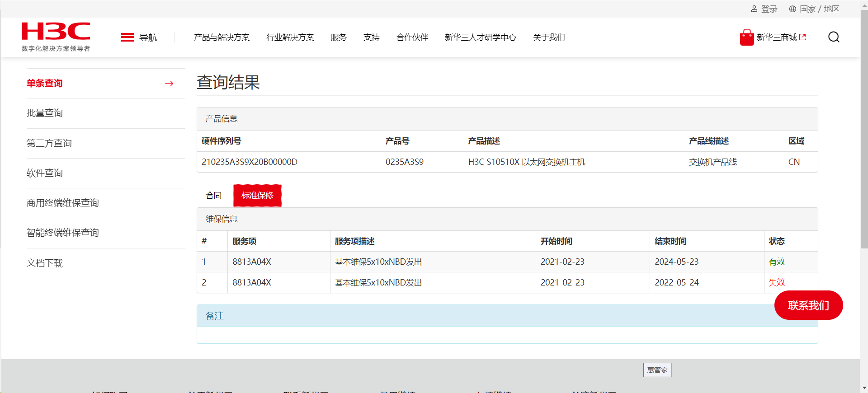Switch to the 标准保修 tab
This screenshot has height=393, width=868.
click(257, 196)
